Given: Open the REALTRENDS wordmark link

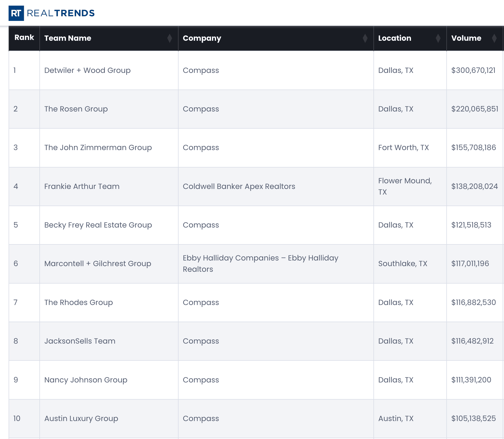Looking at the screenshot, I should point(61,13).
